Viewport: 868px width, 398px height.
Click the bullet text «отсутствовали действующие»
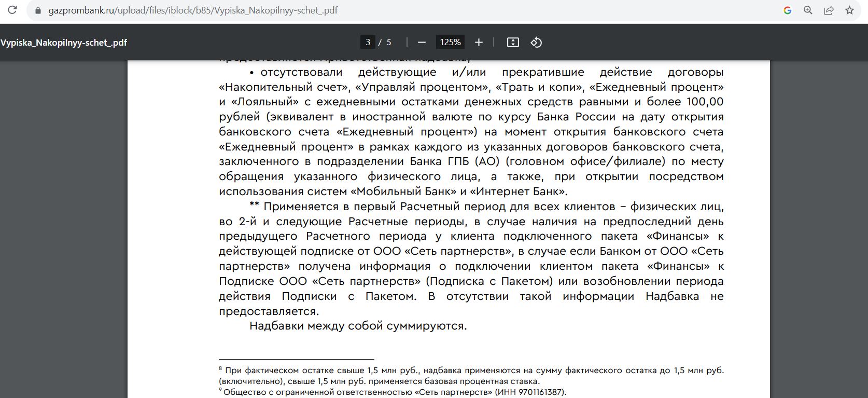[348, 72]
